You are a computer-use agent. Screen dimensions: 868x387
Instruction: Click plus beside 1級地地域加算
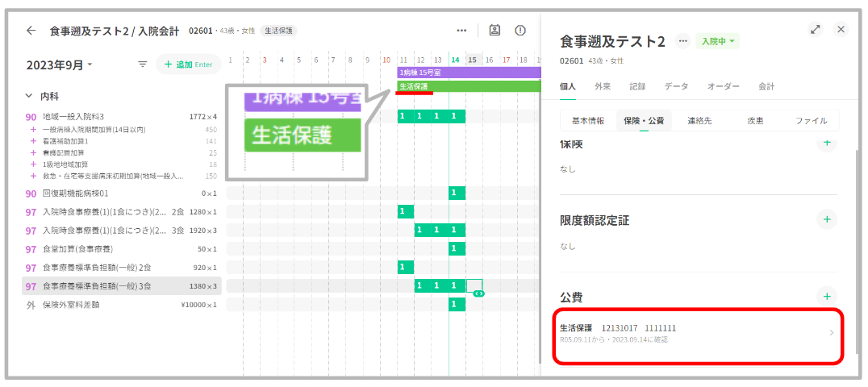(x=33, y=164)
